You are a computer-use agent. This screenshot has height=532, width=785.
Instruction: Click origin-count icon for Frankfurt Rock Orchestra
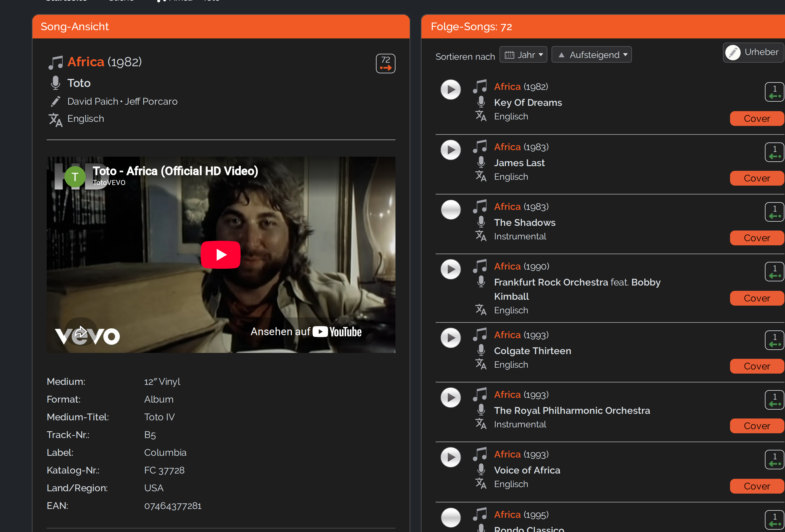tap(775, 272)
